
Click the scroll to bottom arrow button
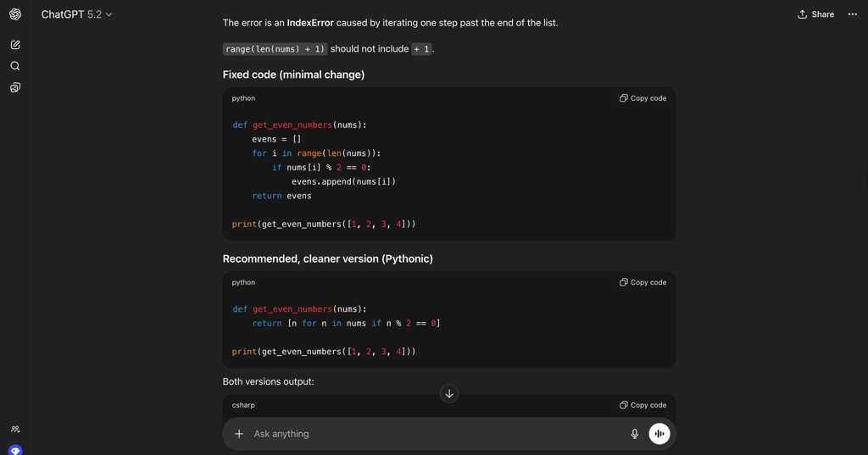(449, 393)
